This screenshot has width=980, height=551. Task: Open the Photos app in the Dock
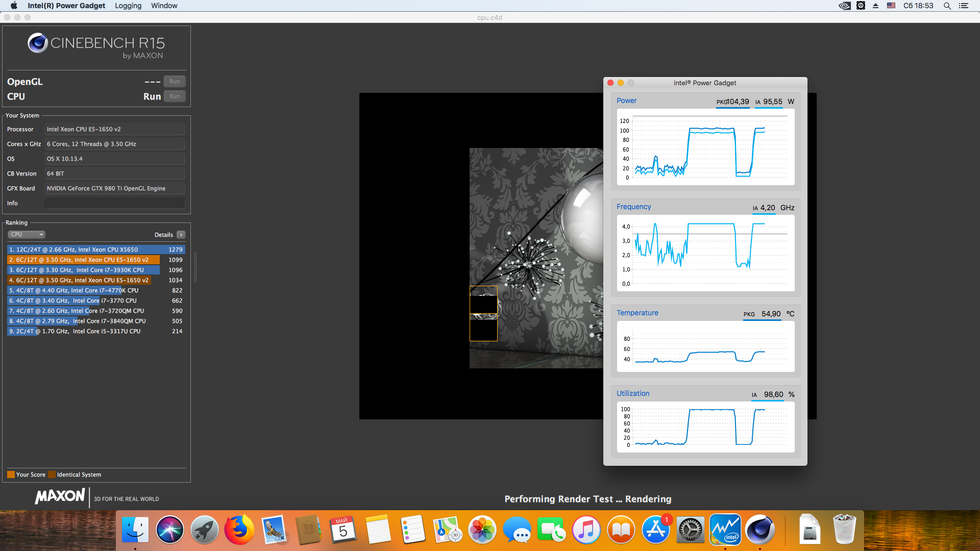482,531
